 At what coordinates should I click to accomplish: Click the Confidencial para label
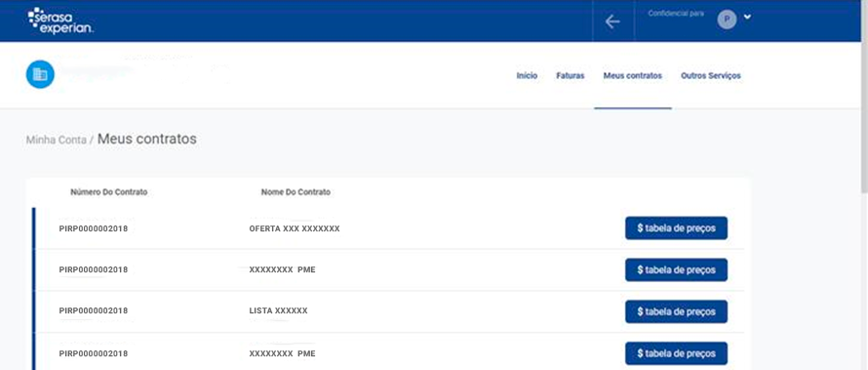(x=676, y=14)
